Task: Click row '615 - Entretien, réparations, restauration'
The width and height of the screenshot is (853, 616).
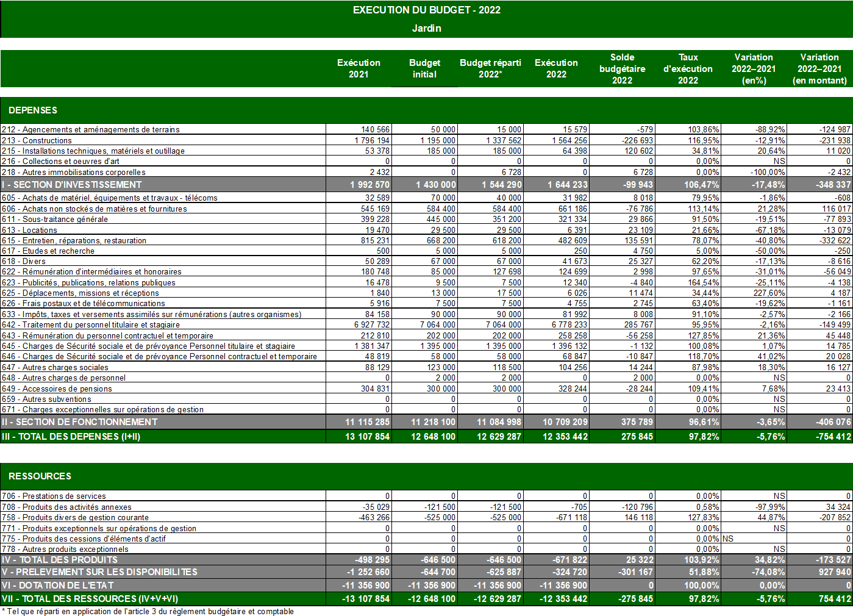Action: [x=74, y=240]
